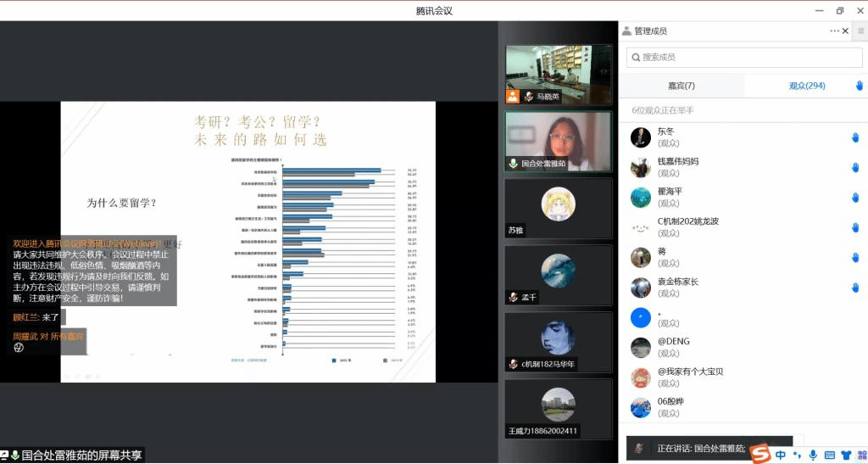Click the raised-hand icon beside 观众 tab
868x464 pixels.
coord(858,86)
